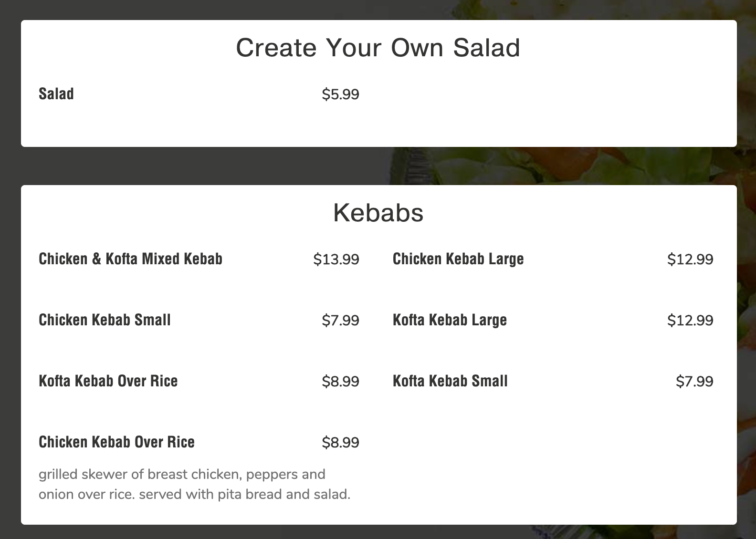This screenshot has height=539, width=756.
Task: Open Chicken & Kofta Mixed Kebab item
Action: [130, 259]
